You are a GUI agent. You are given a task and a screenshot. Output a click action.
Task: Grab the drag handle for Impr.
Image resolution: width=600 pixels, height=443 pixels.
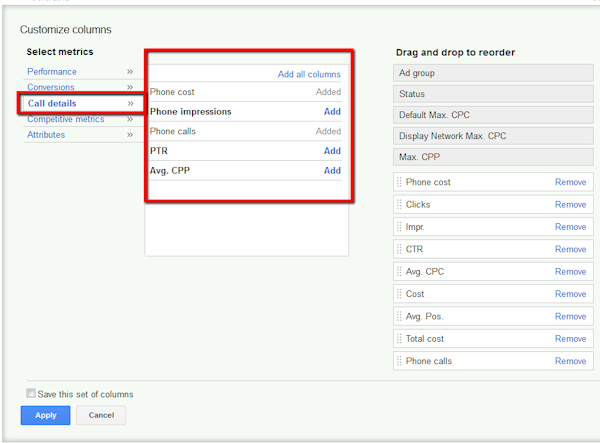coord(399,227)
